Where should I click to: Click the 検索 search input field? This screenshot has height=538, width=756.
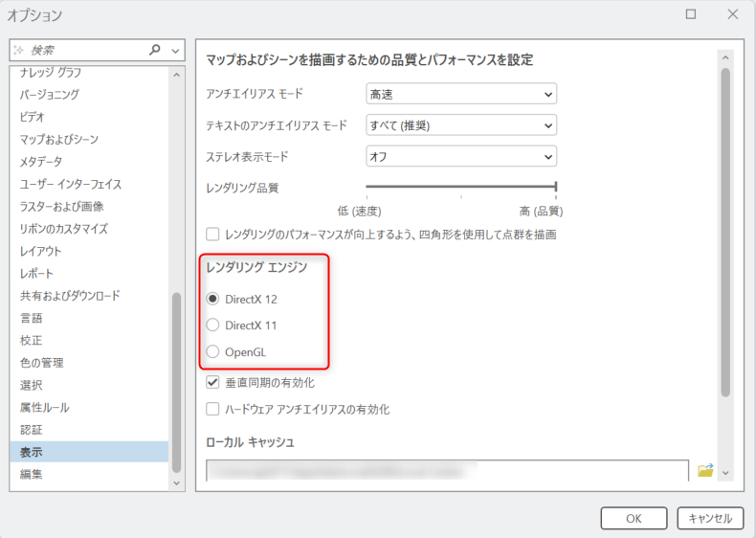tap(81, 50)
